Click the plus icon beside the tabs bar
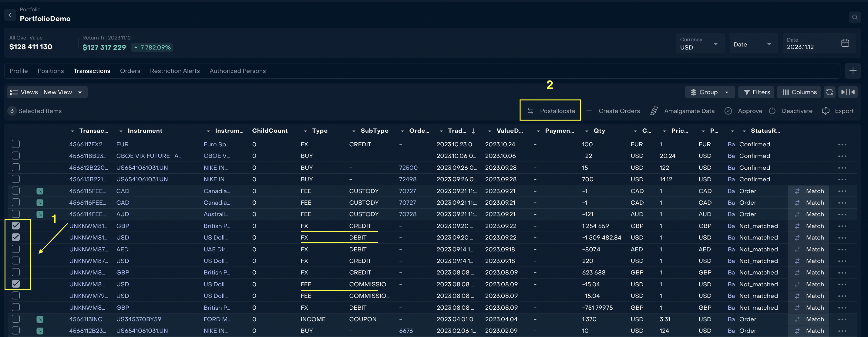 (x=853, y=71)
